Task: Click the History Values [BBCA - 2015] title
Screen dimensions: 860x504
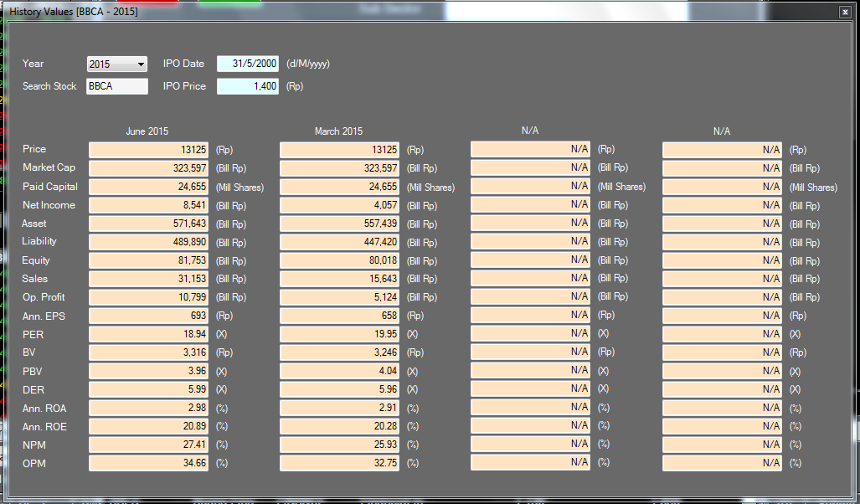Action: (74, 12)
